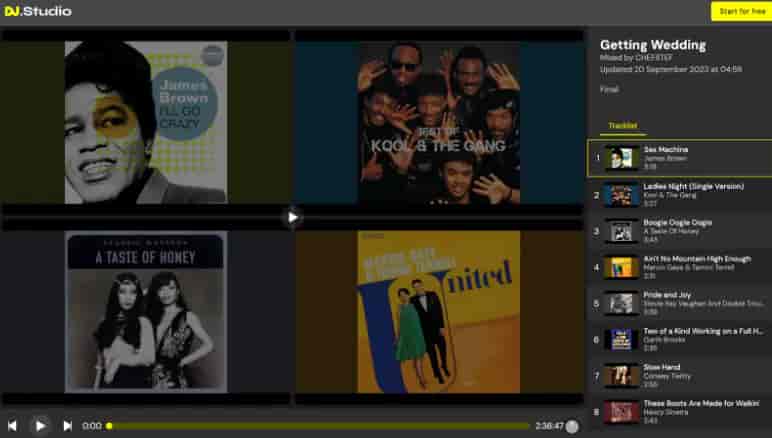Select Pride and Joy track
The height and width of the screenshot is (438, 772).
[680, 303]
